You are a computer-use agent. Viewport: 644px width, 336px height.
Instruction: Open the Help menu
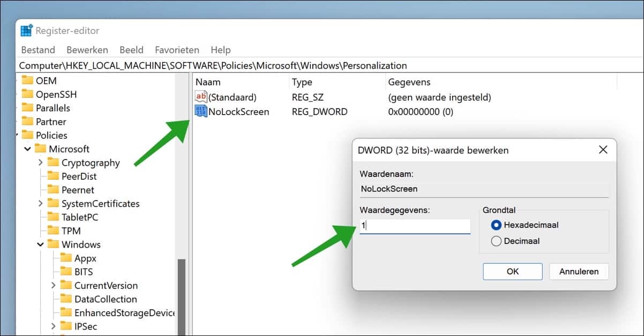click(x=221, y=50)
